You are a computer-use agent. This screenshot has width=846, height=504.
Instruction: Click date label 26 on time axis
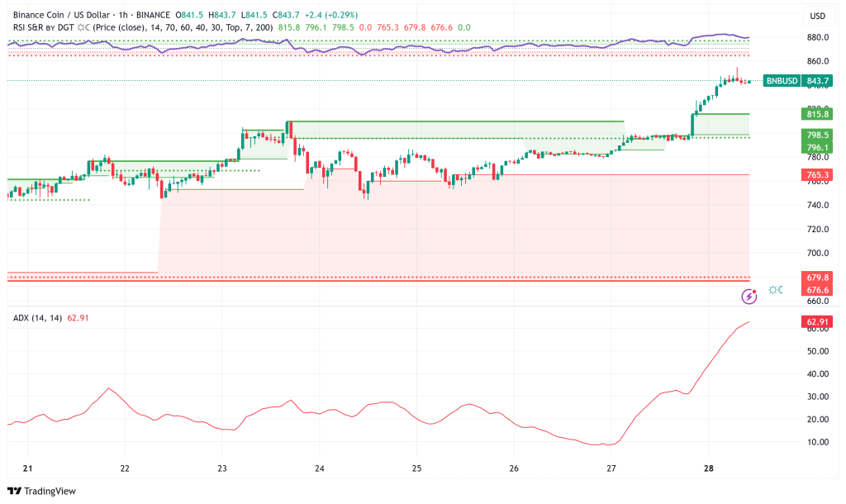click(x=514, y=468)
